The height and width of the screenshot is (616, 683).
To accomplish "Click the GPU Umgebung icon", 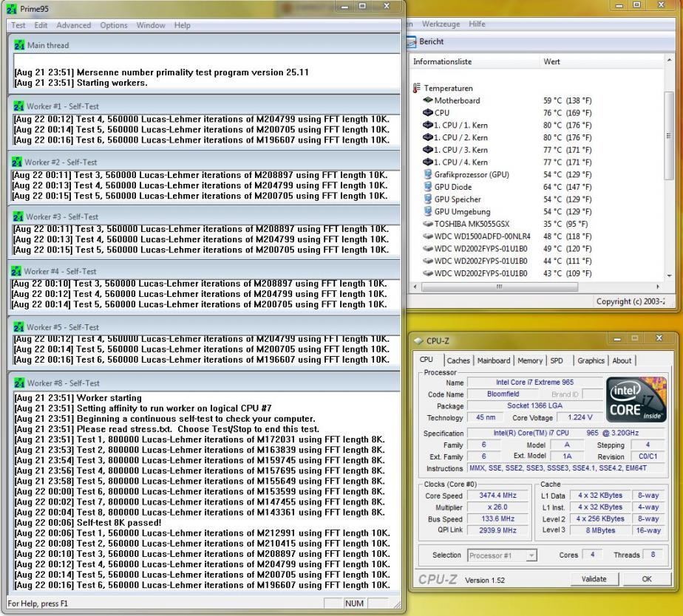I will pos(428,211).
